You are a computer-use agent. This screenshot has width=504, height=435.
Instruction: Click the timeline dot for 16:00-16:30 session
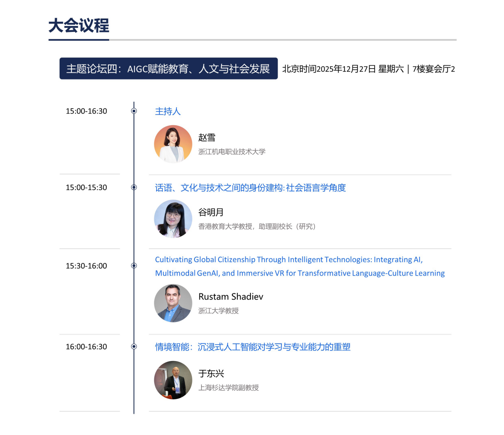[134, 346]
